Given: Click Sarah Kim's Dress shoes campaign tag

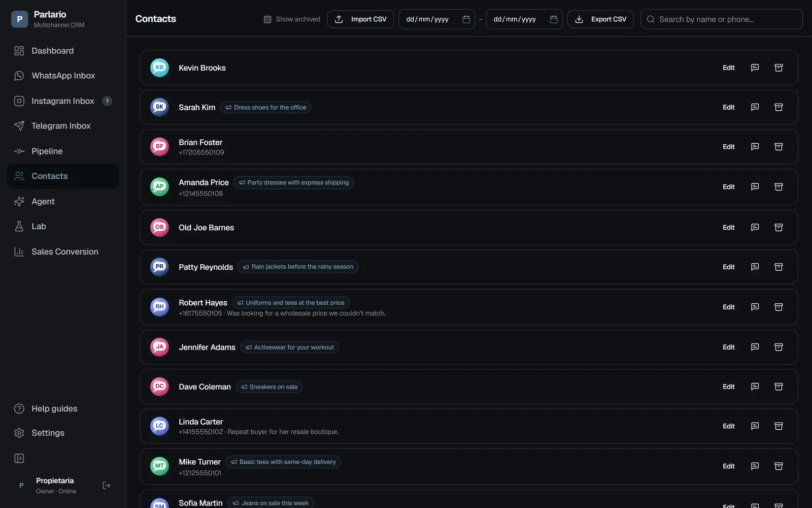Looking at the screenshot, I should pyautogui.click(x=265, y=107).
